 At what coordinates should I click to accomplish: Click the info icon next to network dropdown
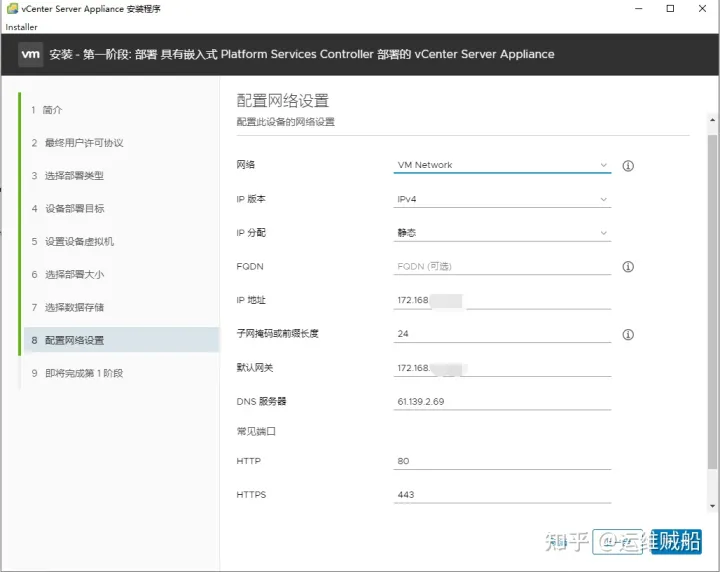[629, 166]
